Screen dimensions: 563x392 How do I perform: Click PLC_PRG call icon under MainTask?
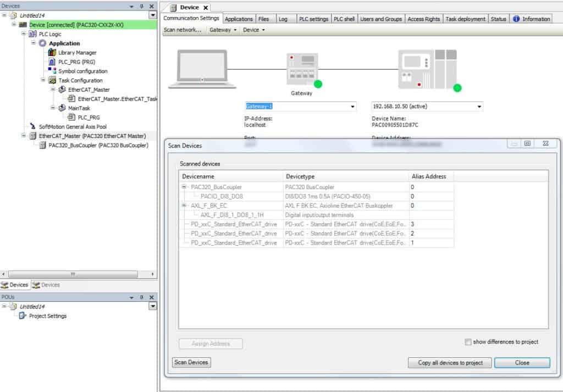pos(71,117)
